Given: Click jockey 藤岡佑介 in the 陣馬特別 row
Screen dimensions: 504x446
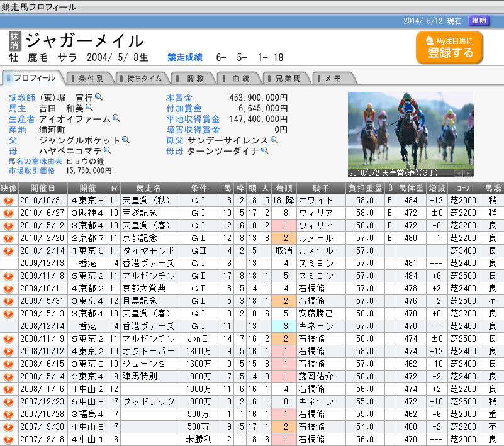Looking at the screenshot, I should (316, 376).
